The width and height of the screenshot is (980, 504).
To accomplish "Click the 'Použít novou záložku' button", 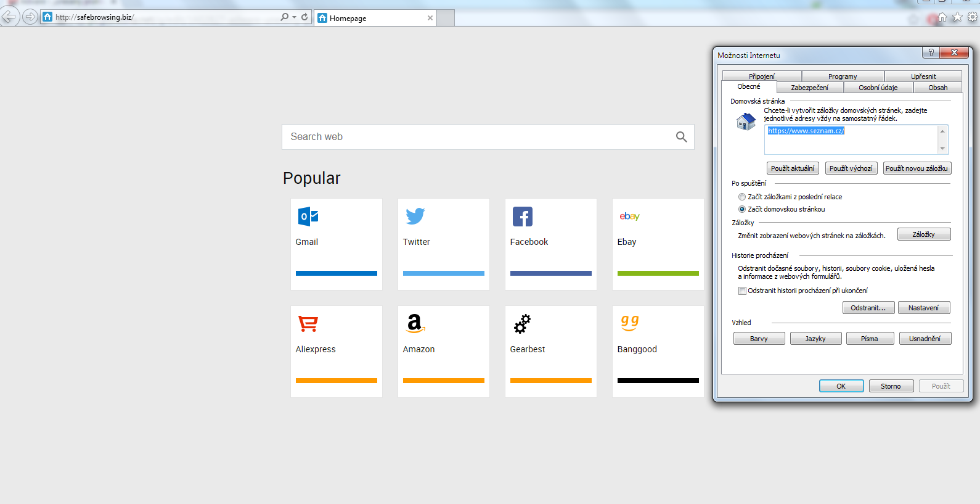I will [917, 168].
